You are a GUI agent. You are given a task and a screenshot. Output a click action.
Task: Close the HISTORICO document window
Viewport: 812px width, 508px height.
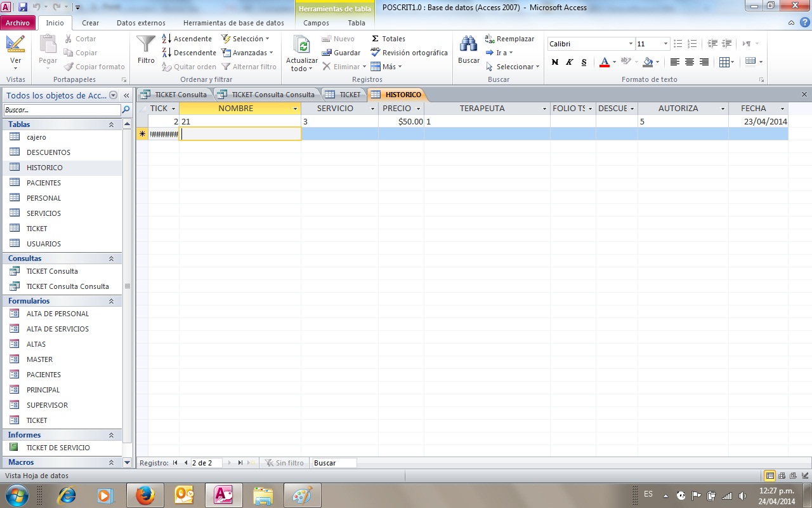(804, 95)
